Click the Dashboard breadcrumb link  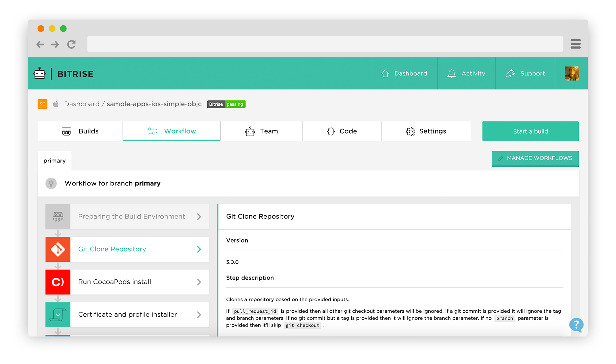pos(82,104)
